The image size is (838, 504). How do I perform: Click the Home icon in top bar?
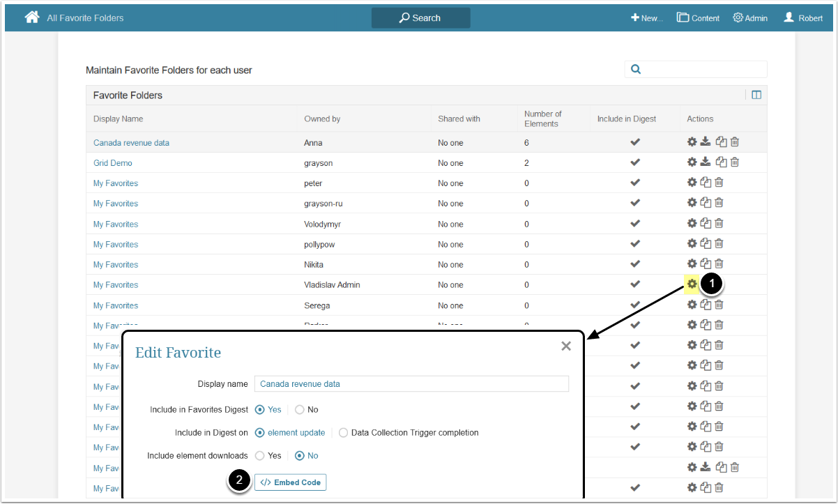point(32,17)
